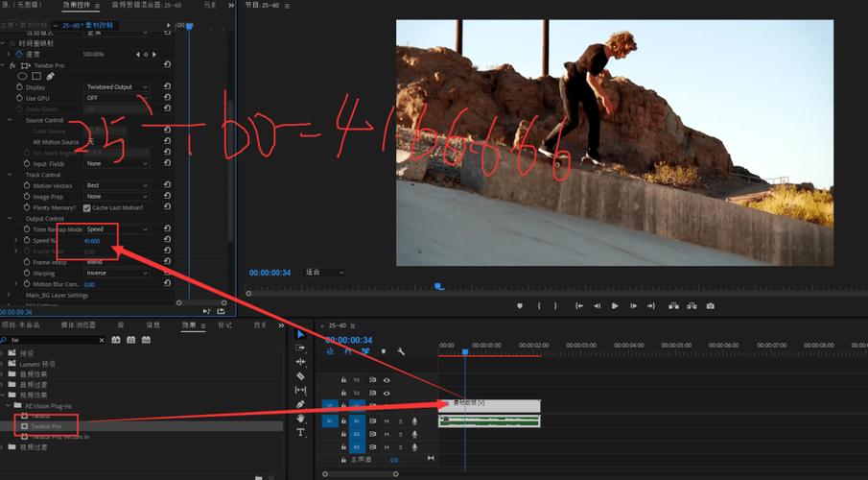The height and width of the screenshot is (480, 868).
Task: Select the Track Select Forward tool
Action: tap(300, 348)
